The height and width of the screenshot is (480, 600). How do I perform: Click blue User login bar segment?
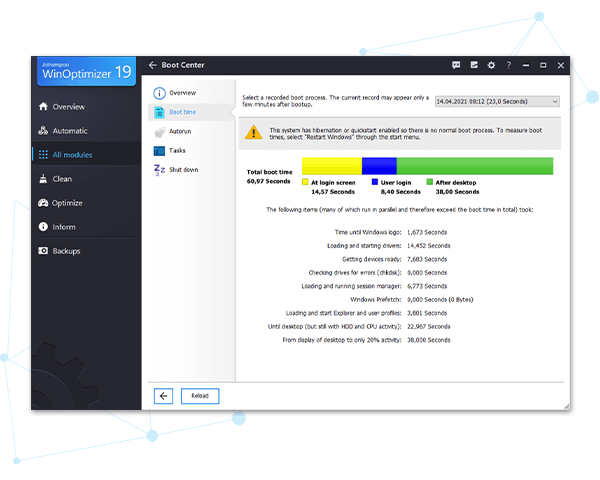pos(379,166)
